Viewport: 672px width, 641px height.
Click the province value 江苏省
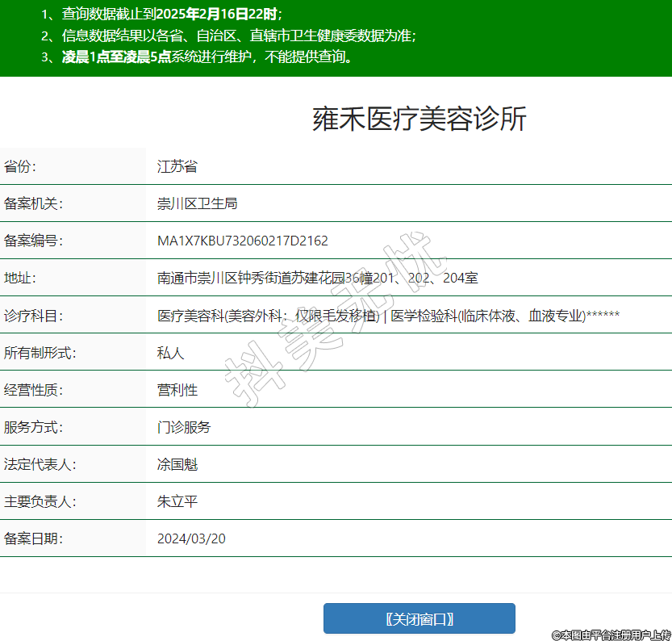pos(177,166)
